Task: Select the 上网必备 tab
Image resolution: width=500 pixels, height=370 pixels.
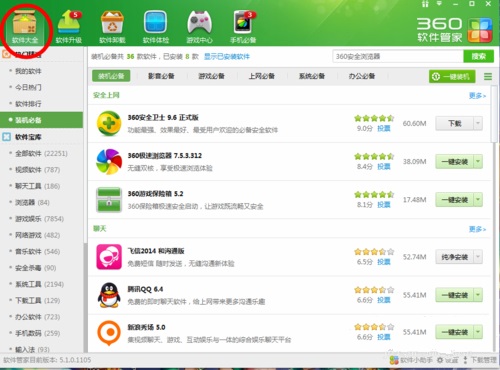Action: point(262,76)
